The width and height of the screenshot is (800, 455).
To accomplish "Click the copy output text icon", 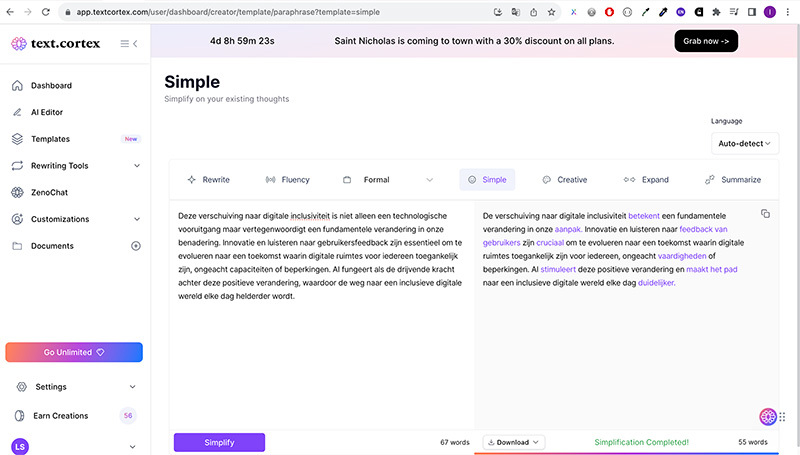I will pos(765,214).
